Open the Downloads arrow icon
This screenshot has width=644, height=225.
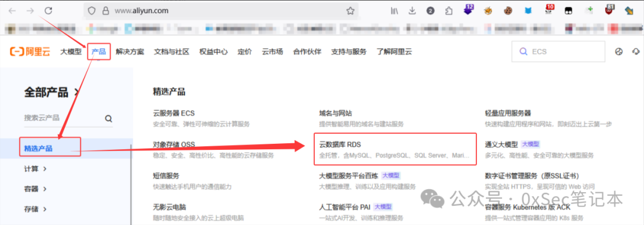pyautogui.click(x=413, y=11)
